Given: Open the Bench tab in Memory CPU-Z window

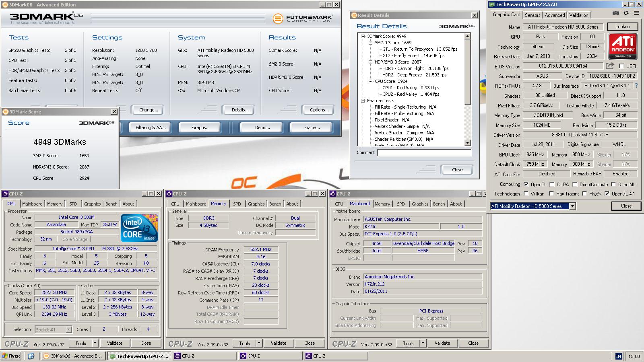Looking at the screenshot, I should click(275, 204).
